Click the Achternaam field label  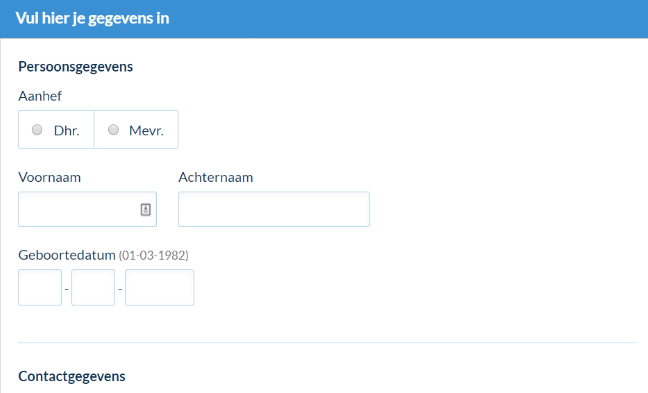(216, 177)
